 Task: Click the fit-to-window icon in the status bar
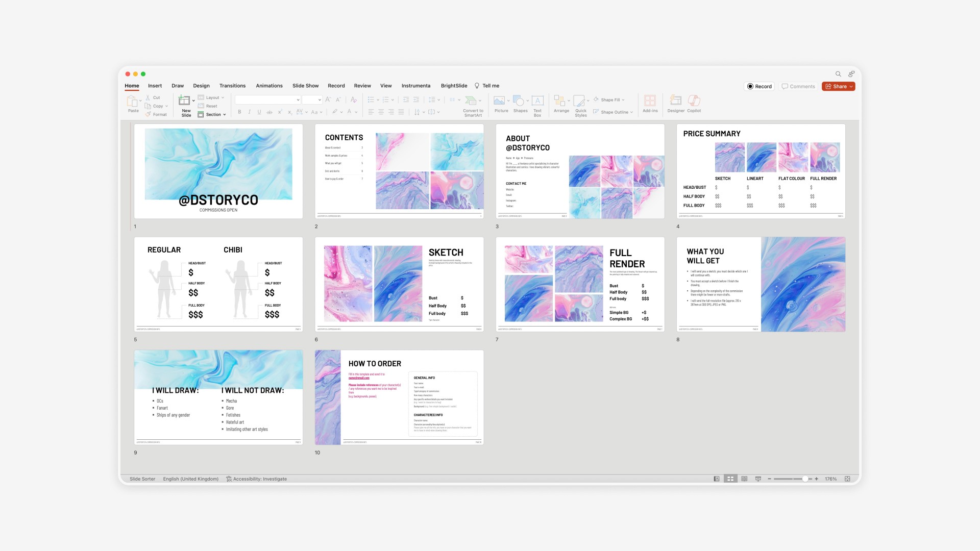847,479
